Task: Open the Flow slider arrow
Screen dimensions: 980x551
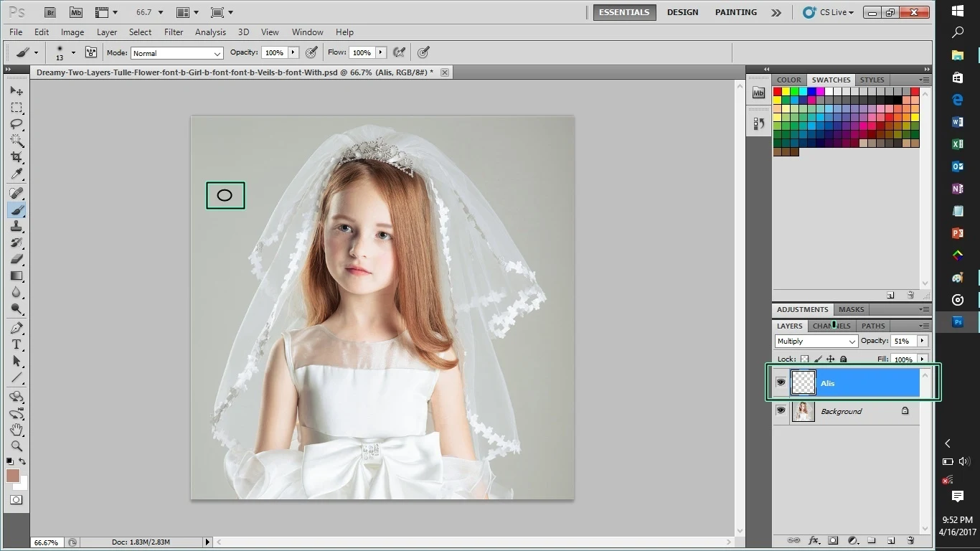Action: (381, 52)
